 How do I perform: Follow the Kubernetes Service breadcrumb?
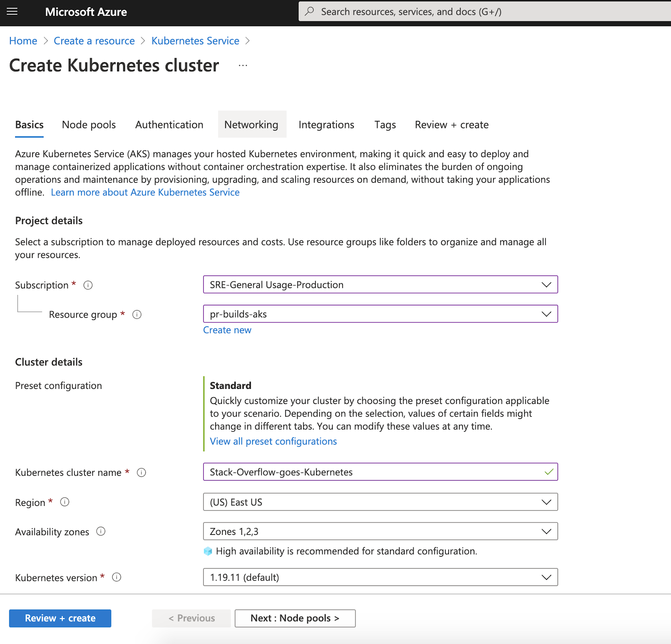pos(195,41)
